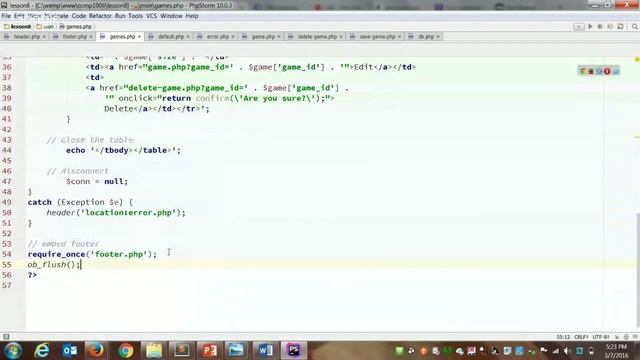Switch to the header.php tab
Viewport: 640px width, 360px height.
click(24, 37)
